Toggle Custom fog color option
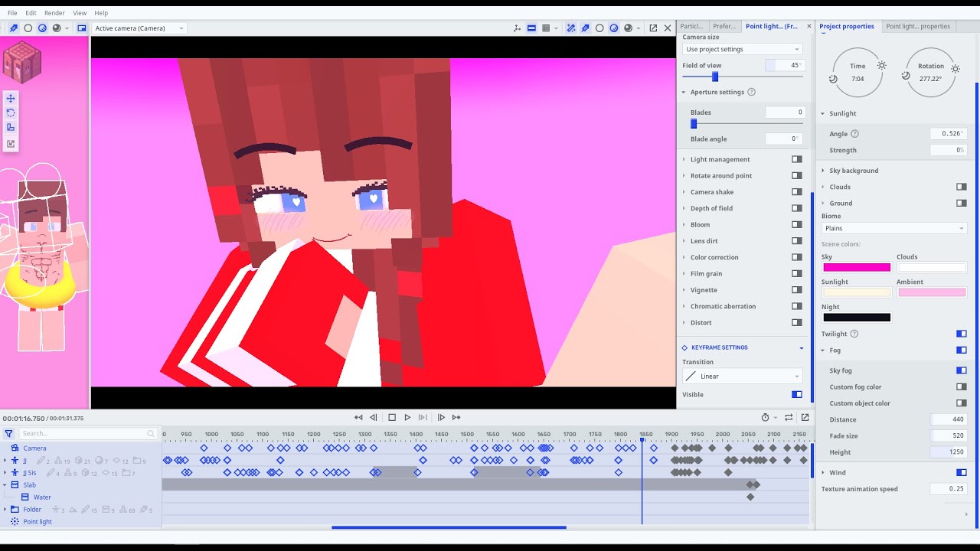 pos(962,387)
